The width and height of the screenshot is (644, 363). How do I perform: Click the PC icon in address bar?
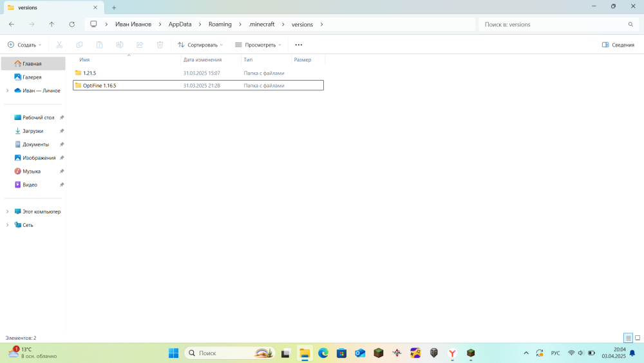coord(93,25)
